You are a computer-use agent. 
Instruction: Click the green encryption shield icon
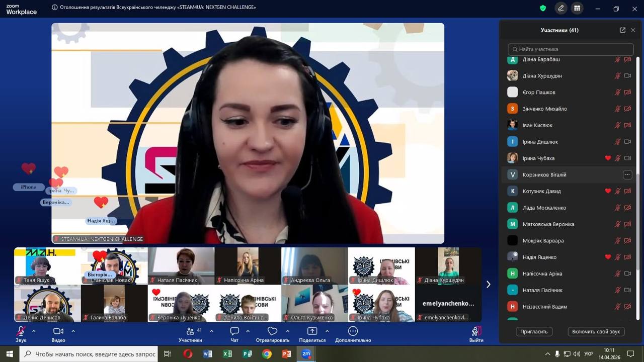543,8
